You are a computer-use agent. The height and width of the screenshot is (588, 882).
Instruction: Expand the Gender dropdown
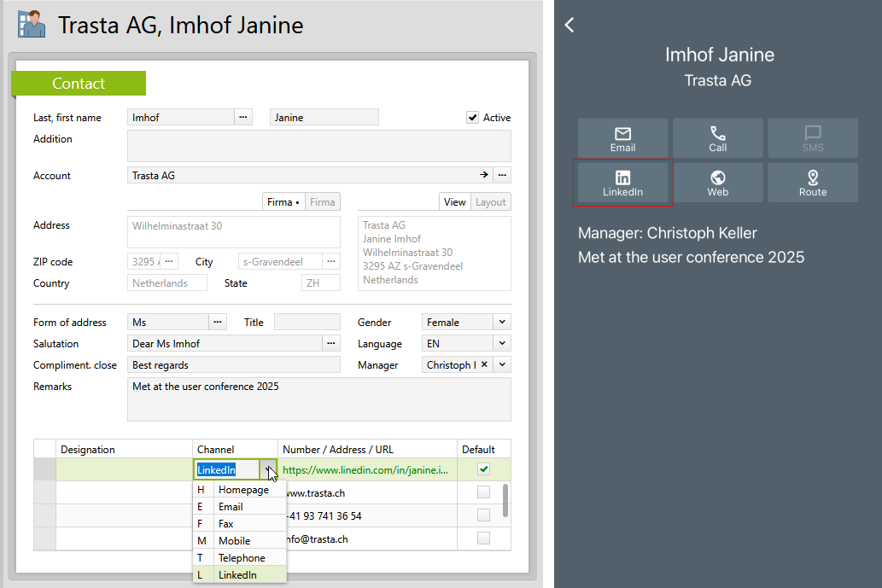click(502, 323)
